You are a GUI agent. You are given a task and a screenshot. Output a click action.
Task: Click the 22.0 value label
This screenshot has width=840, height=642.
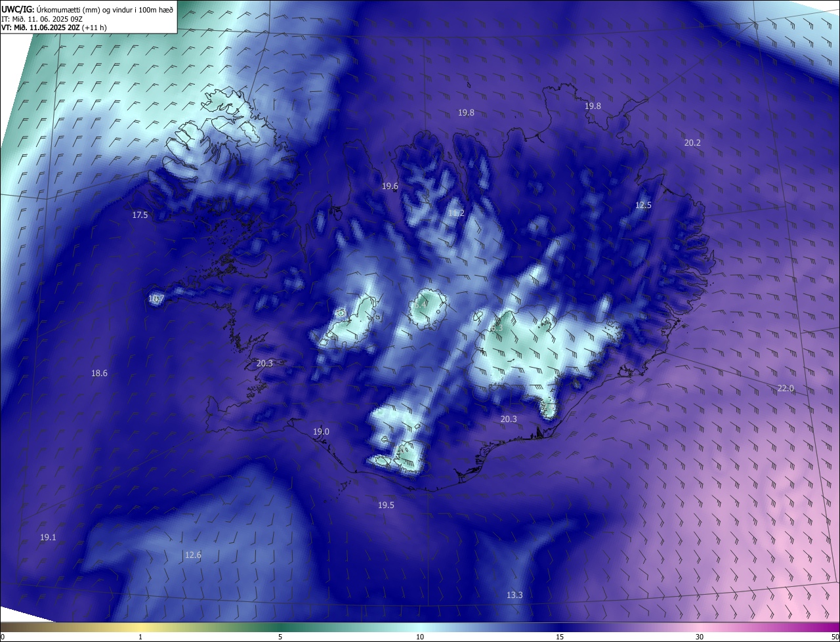pyautogui.click(x=786, y=389)
